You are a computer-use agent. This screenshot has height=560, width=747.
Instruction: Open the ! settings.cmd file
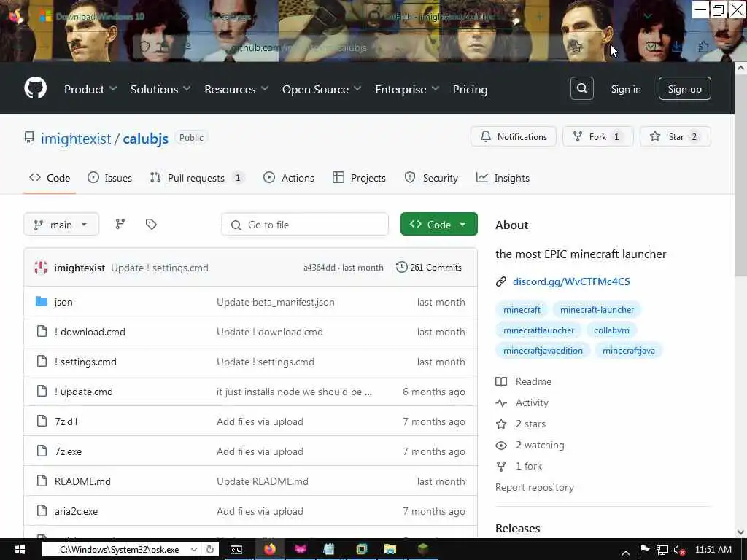pyautogui.click(x=85, y=362)
